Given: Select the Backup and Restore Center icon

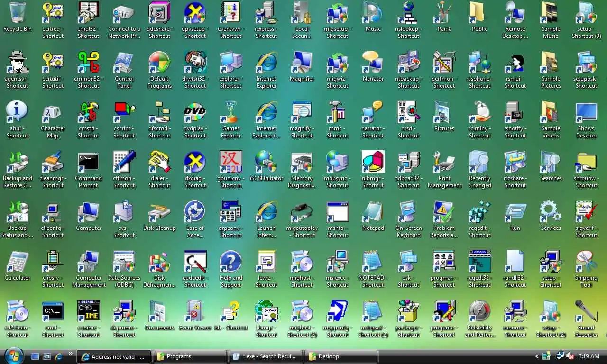Looking at the screenshot, I should click(x=18, y=162).
